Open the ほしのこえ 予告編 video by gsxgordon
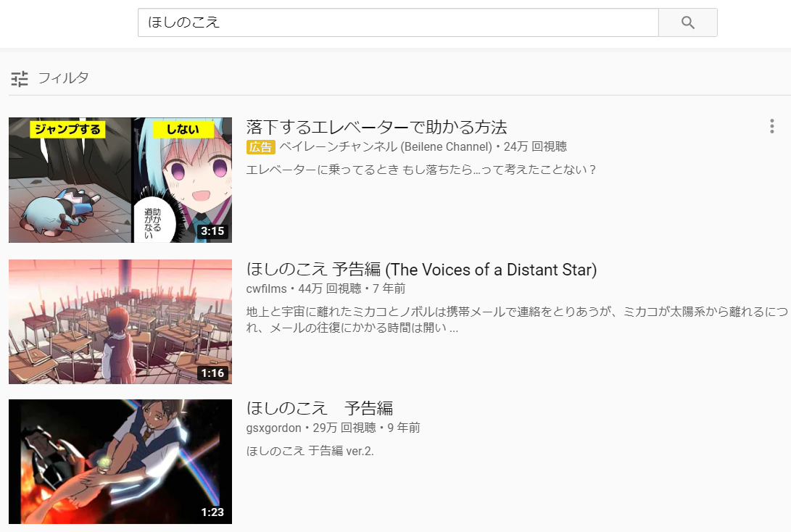 [319, 408]
